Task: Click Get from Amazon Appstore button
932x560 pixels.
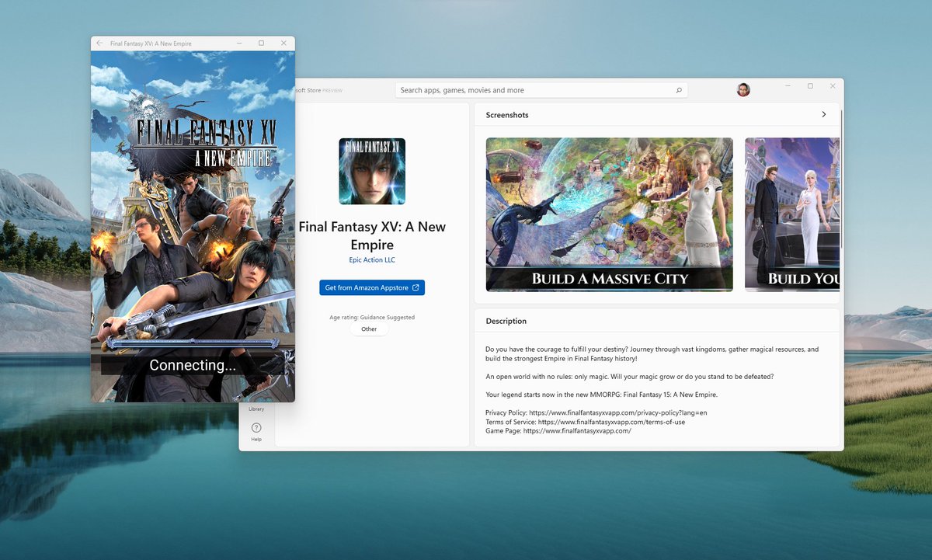Action: (372, 287)
